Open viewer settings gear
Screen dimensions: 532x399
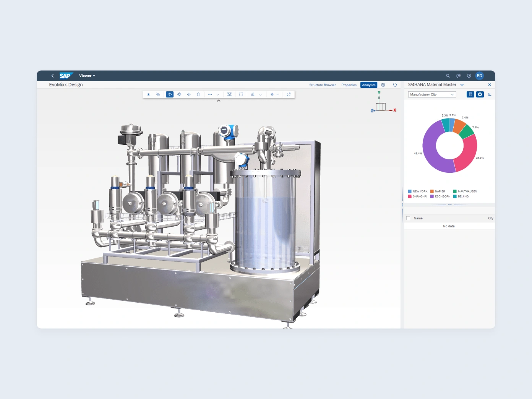383,85
